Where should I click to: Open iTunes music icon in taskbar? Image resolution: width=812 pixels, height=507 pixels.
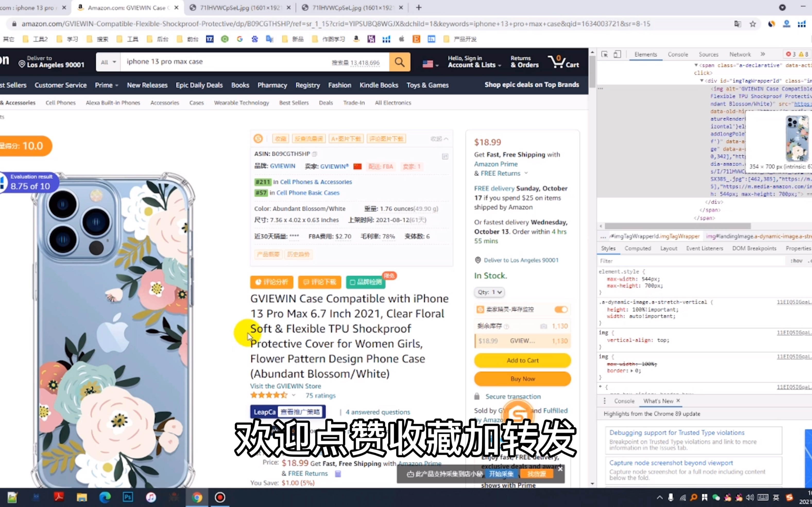click(x=151, y=497)
